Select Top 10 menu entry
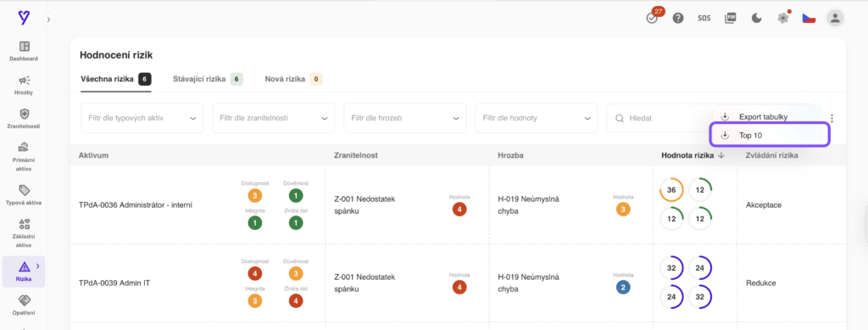The image size is (868, 330). pyautogui.click(x=770, y=135)
